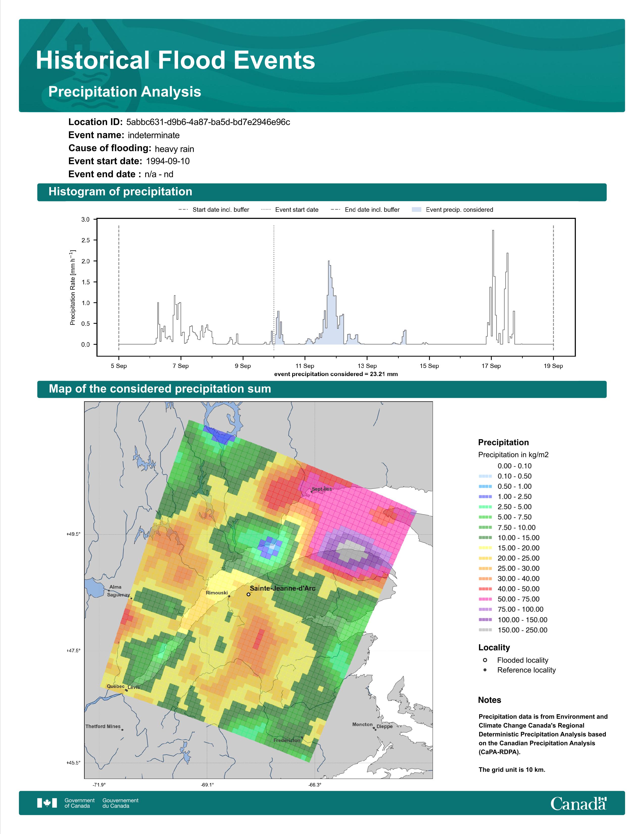This screenshot has height=834, width=644.
Task: Click the Dieppe locality label
Action: point(385,726)
